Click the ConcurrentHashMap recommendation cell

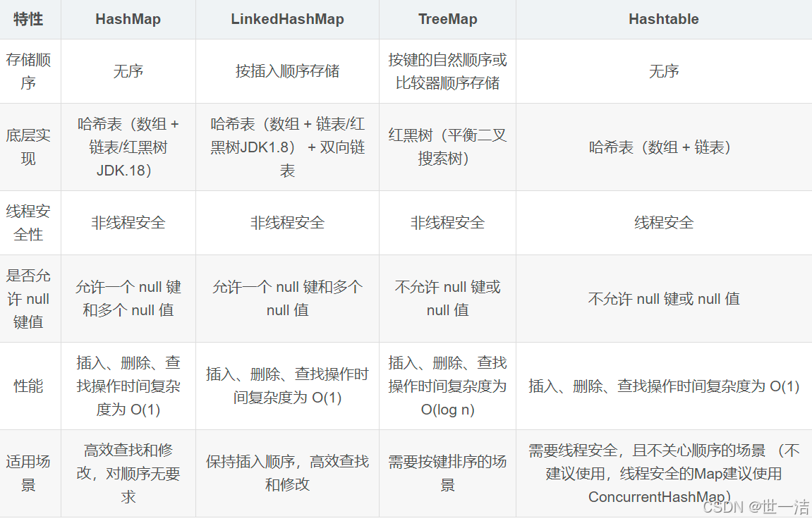(x=663, y=473)
